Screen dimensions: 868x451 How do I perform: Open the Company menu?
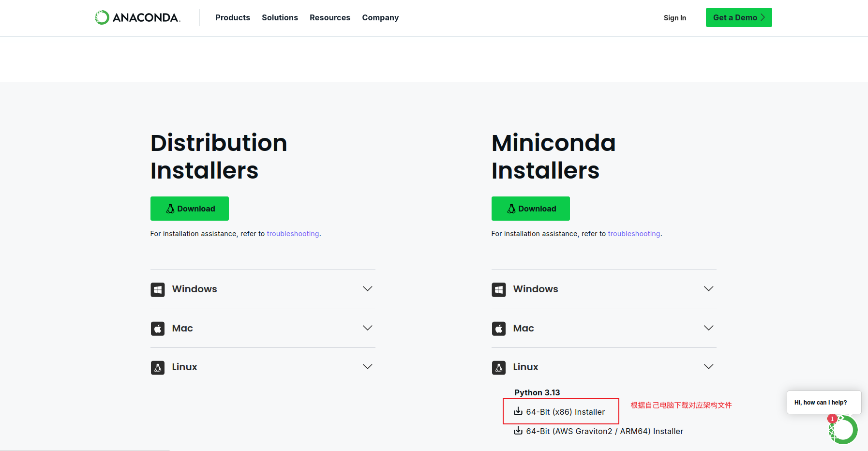(380, 17)
